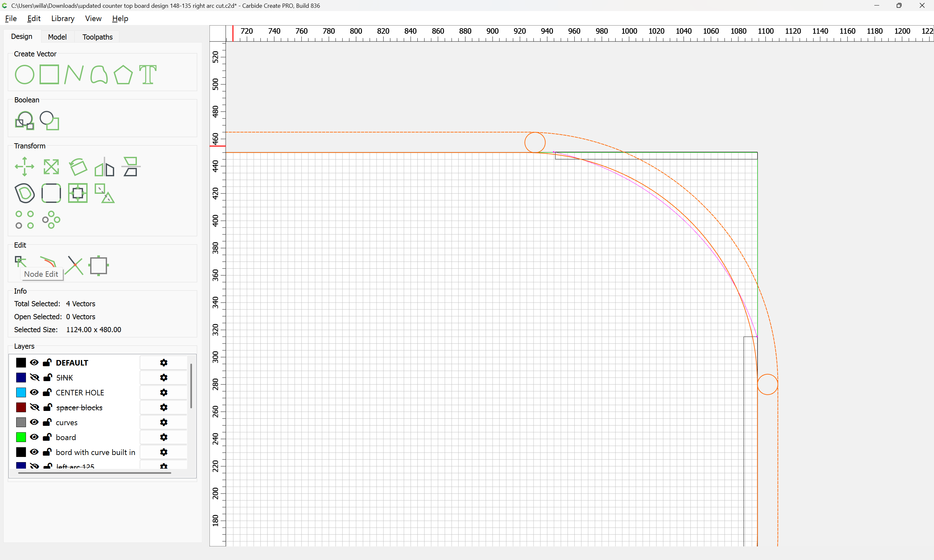Click the Offset Vector icon
Image resolution: width=934 pixels, height=560 pixels.
(x=24, y=193)
